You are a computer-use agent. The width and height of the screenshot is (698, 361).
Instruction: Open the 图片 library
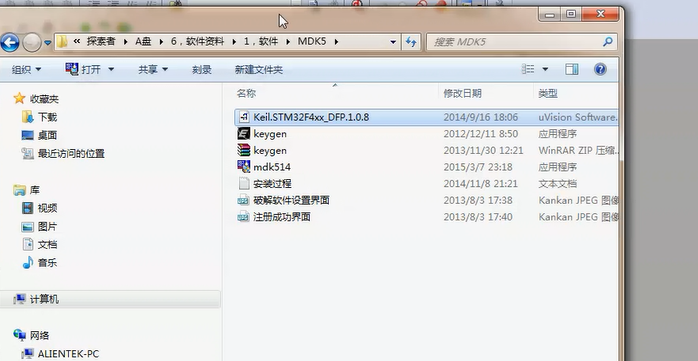[47, 227]
